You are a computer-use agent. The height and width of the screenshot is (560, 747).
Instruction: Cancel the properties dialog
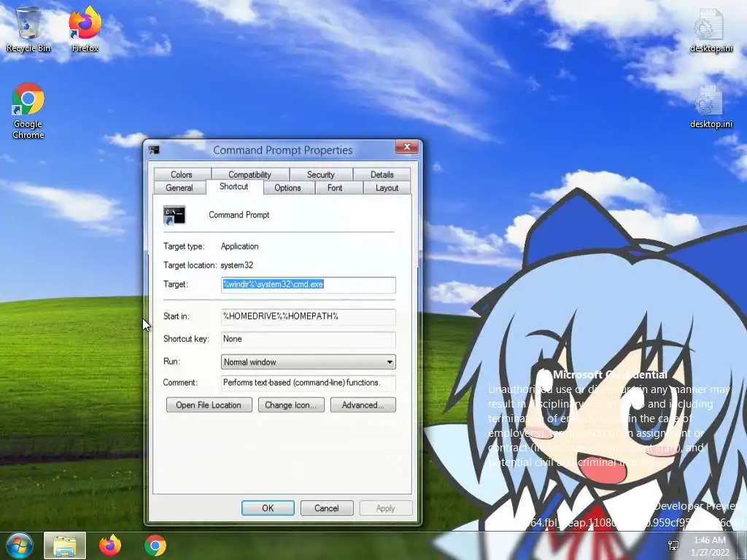327,508
